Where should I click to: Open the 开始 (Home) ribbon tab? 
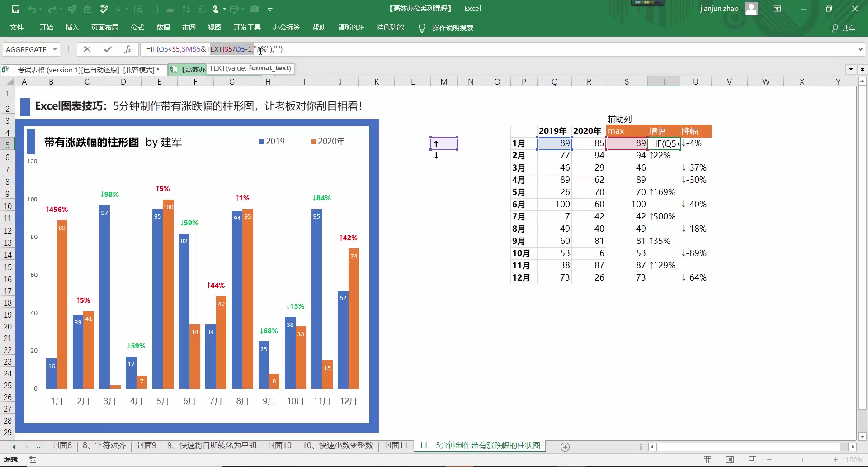pos(46,28)
